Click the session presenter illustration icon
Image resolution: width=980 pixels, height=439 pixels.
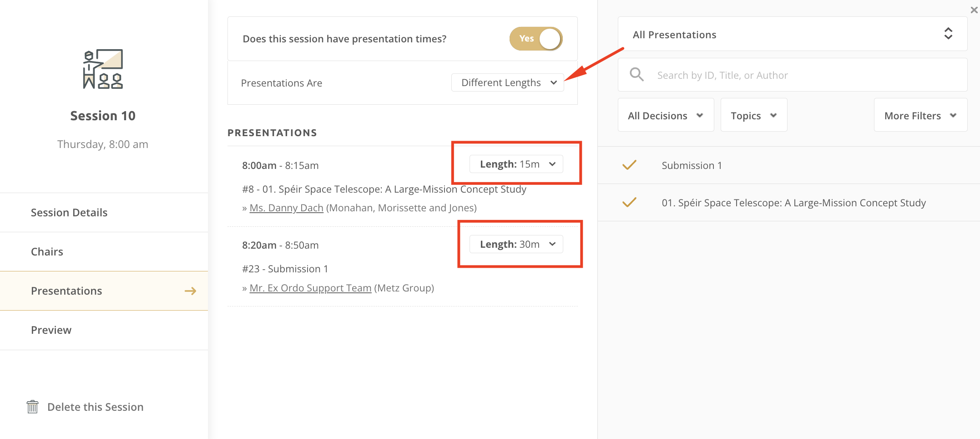pyautogui.click(x=103, y=69)
